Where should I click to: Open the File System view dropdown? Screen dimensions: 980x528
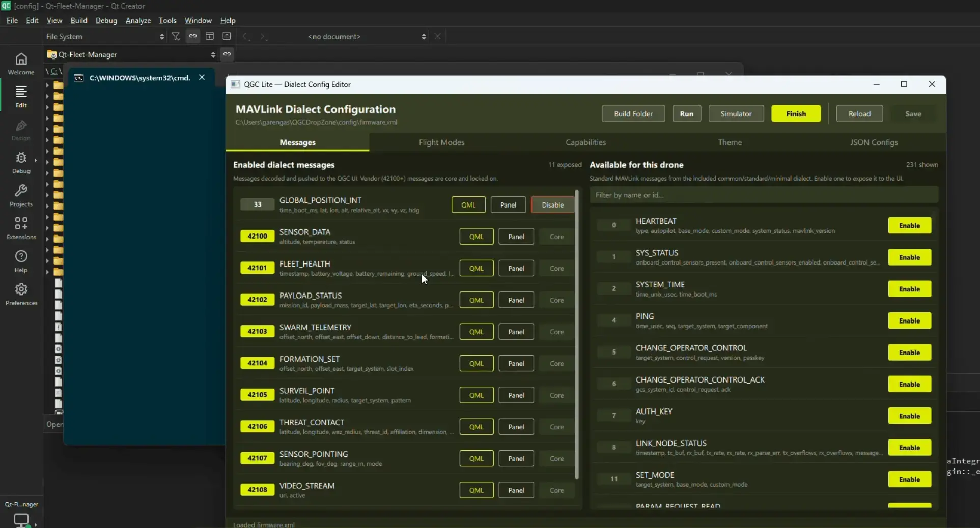click(x=105, y=36)
